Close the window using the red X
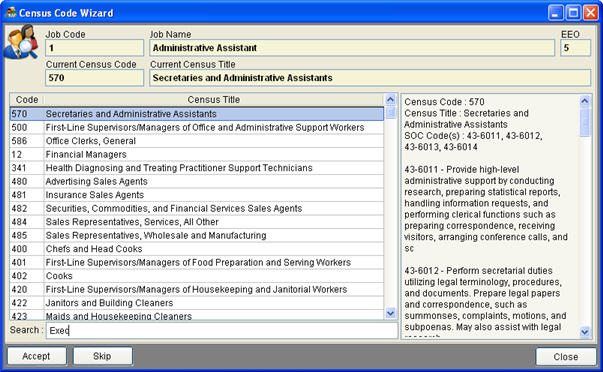This screenshot has width=603, height=372. point(591,13)
